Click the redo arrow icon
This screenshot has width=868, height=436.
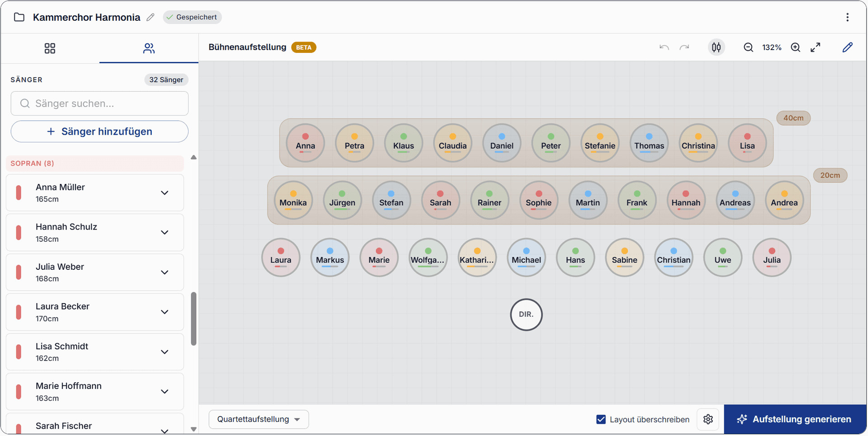pyautogui.click(x=684, y=47)
